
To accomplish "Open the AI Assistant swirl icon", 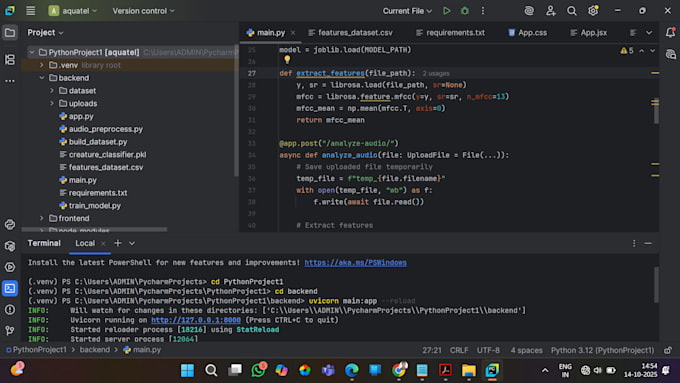I will tap(529, 11).
